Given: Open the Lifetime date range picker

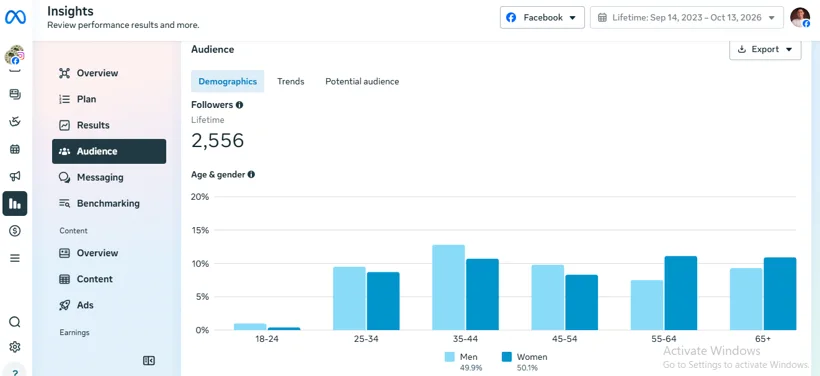Looking at the screenshot, I should 687,17.
